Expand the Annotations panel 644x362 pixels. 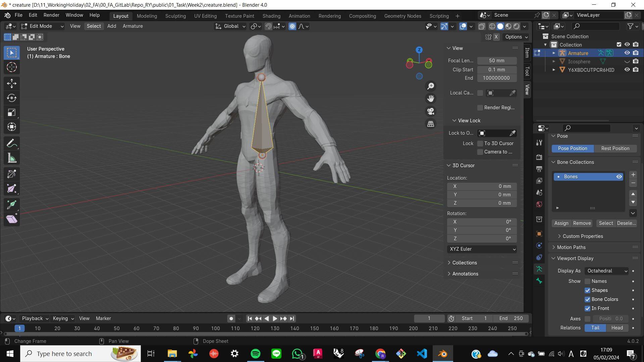pos(465,274)
